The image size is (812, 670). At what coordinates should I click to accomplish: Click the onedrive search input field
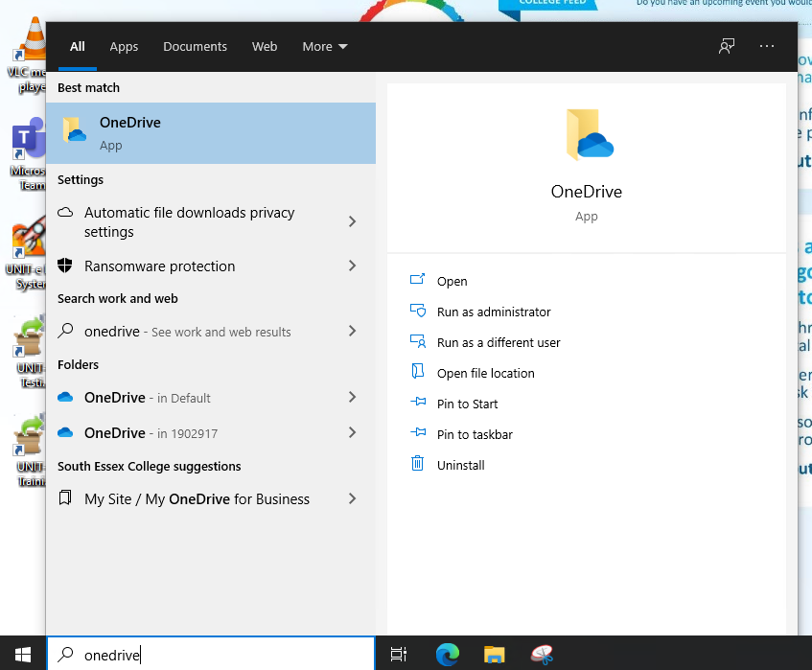(211, 655)
